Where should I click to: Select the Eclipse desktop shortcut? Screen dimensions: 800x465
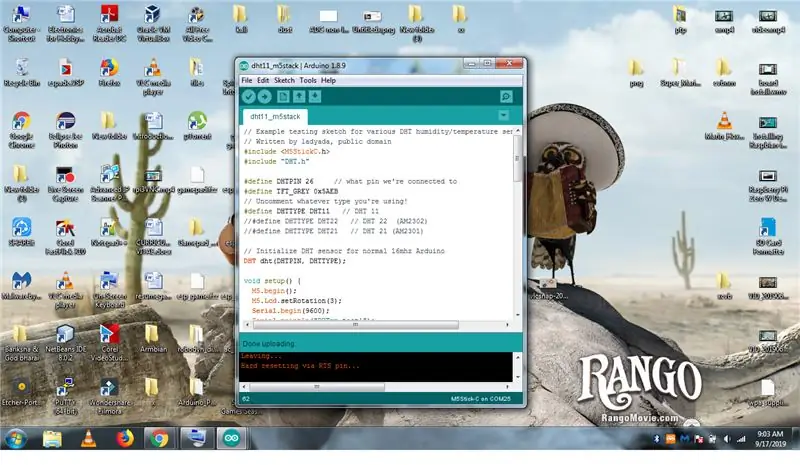(65, 130)
